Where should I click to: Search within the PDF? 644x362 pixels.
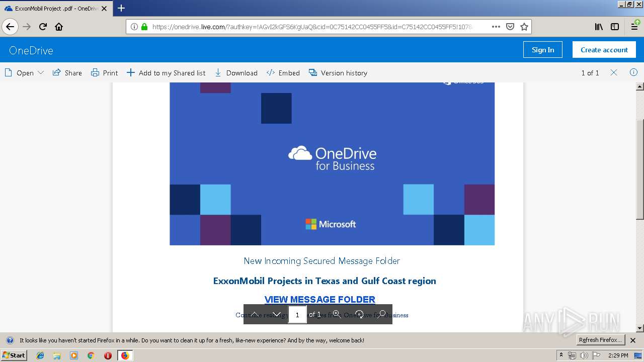(x=381, y=314)
